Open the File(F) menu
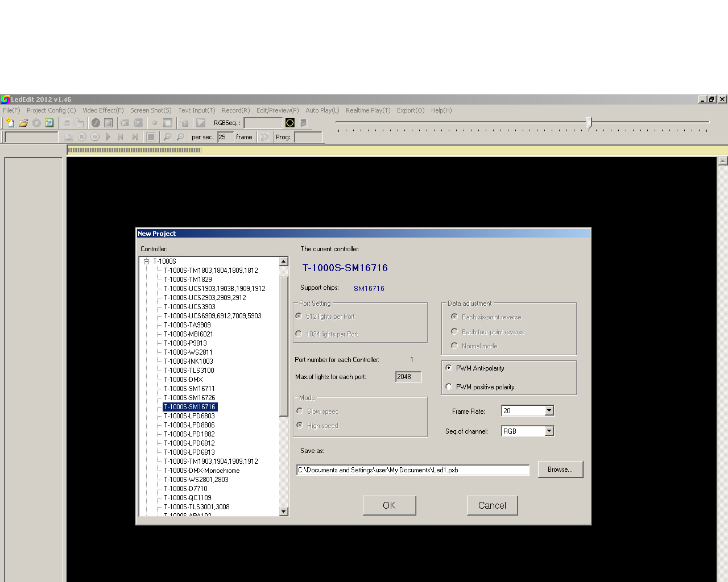 11,110
